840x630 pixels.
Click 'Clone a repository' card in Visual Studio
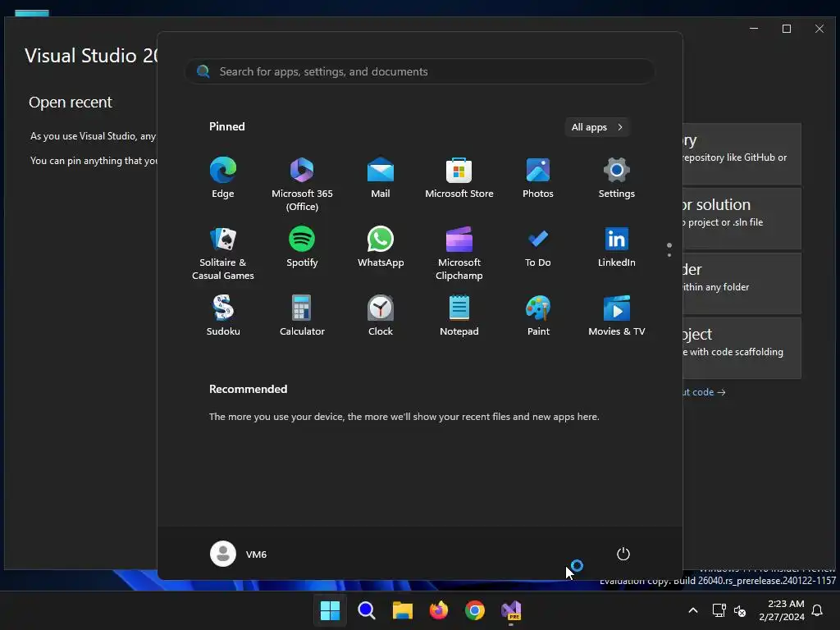(x=742, y=153)
